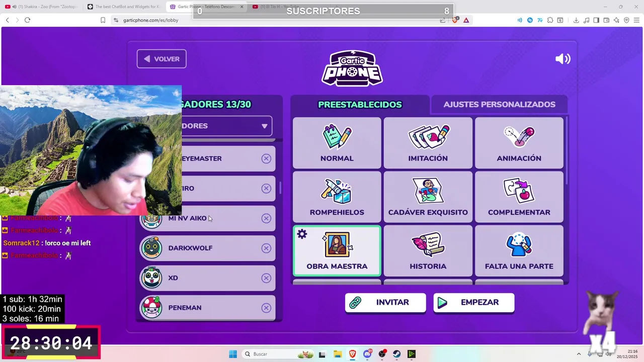Click the game modes scrollbar
Image resolution: width=644 pixels, height=362 pixels.
(567, 151)
